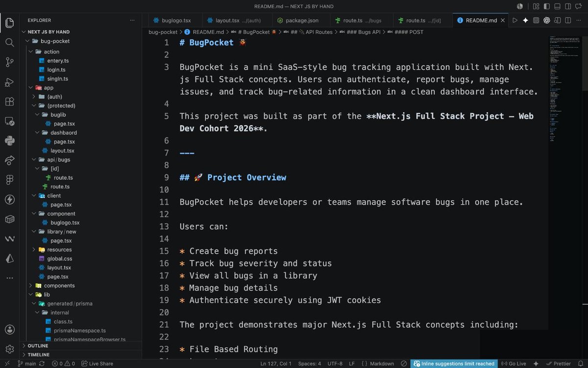The image size is (588, 368).
Task: Show additional activity bar views
Action: 9,278
